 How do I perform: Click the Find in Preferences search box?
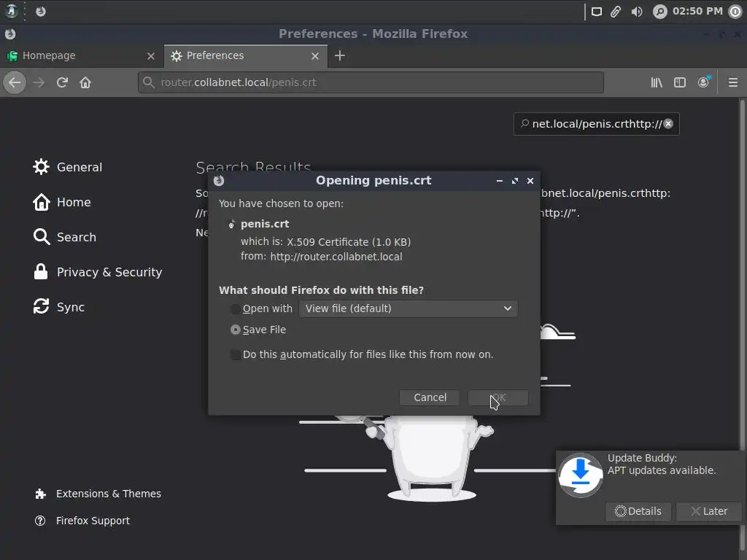pos(597,124)
